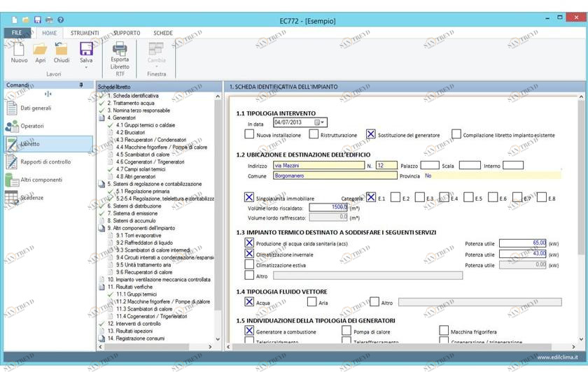Open Dati generali in sidebar

pyautogui.click(x=36, y=108)
